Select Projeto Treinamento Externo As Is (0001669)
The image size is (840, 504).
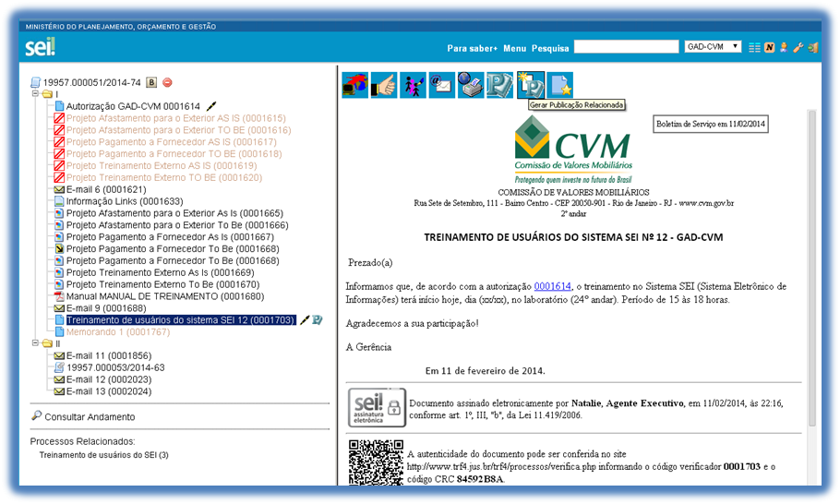(161, 272)
